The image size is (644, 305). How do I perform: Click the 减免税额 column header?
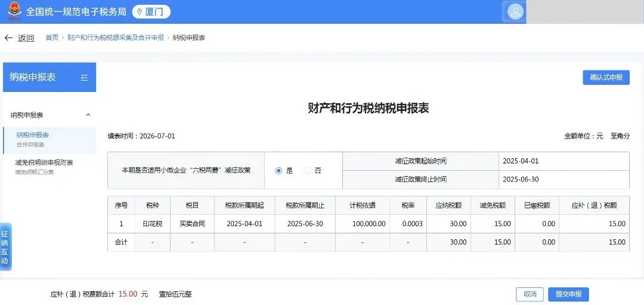(x=493, y=205)
